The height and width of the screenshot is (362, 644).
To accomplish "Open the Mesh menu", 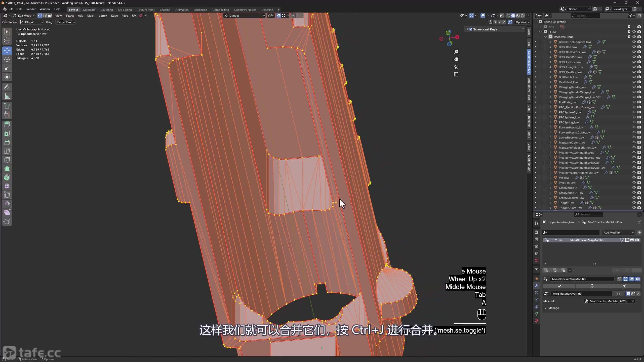I will [x=91, y=16].
